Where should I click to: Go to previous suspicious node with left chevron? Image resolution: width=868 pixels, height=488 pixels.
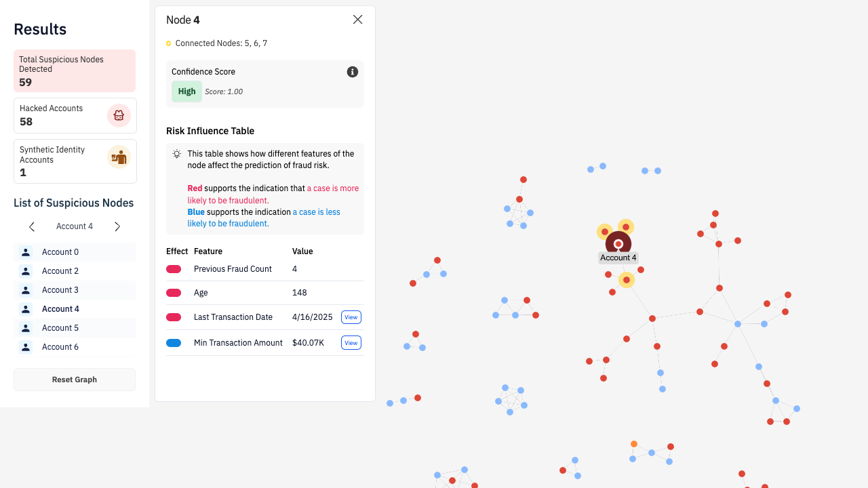click(32, 226)
